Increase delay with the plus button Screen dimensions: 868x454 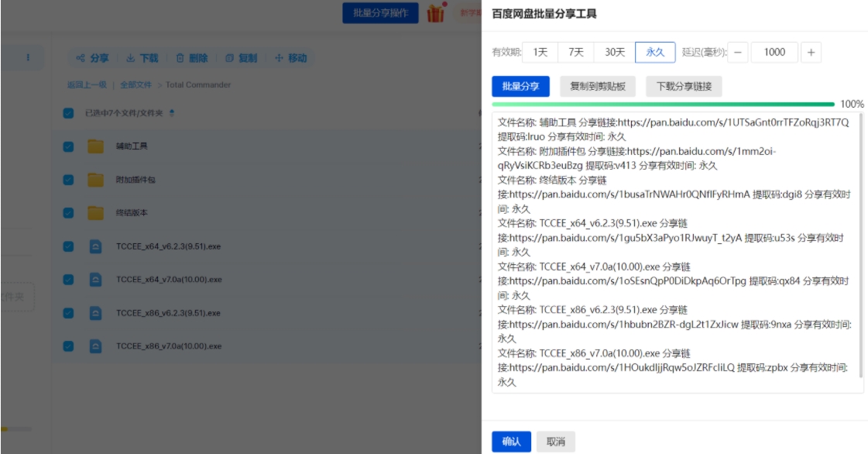(x=811, y=52)
